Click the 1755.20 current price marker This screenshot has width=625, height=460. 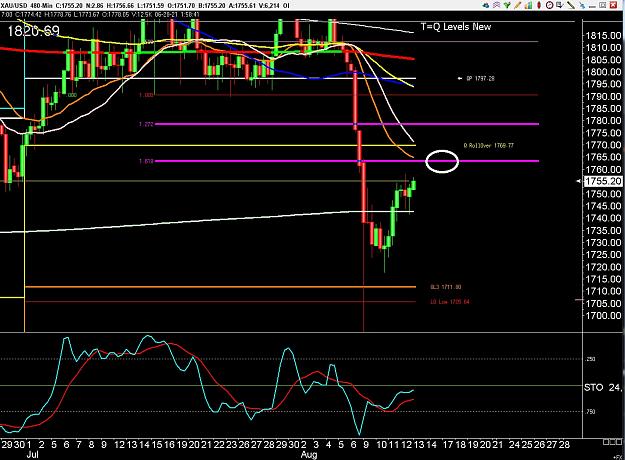click(603, 181)
